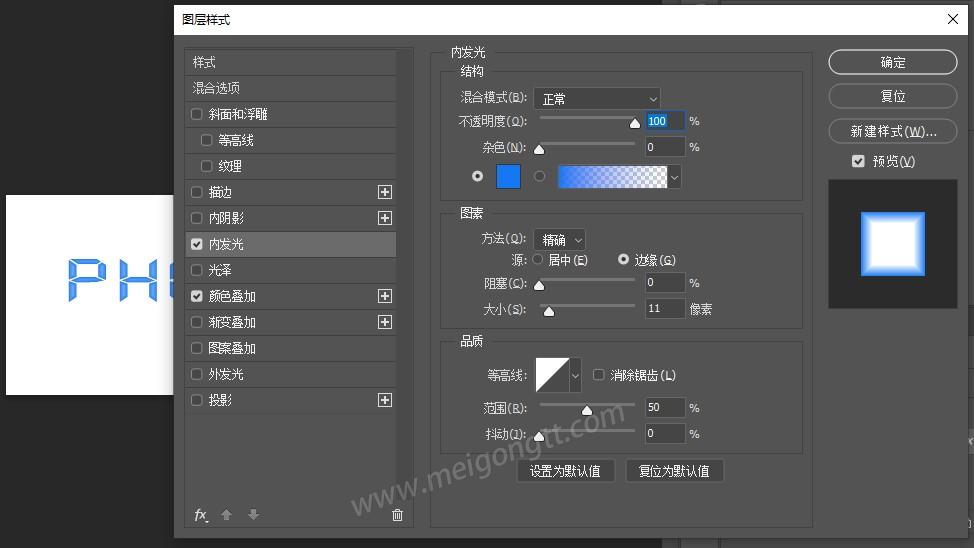974x548 pixels.
Task: Click the 大小 size slider handle
Action: point(548,311)
